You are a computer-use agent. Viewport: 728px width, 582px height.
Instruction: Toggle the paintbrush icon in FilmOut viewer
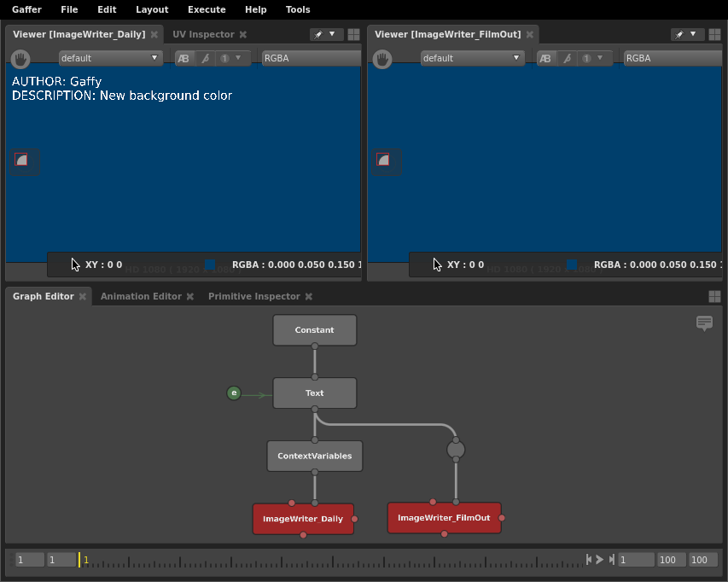pos(567,59)
